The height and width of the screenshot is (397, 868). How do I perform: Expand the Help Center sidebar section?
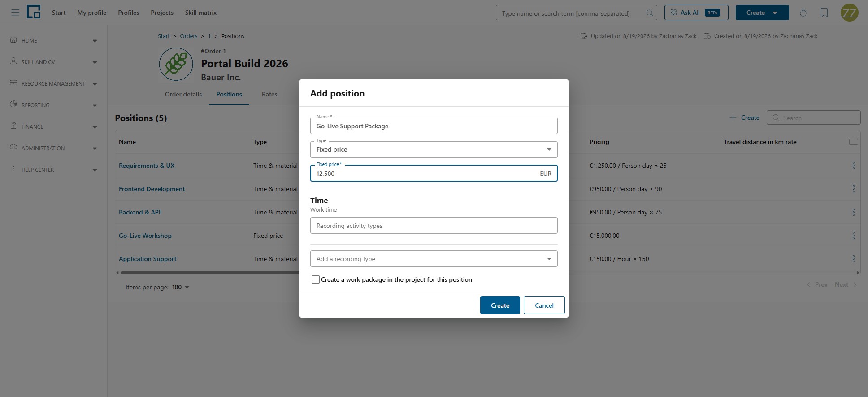(54, 170)
